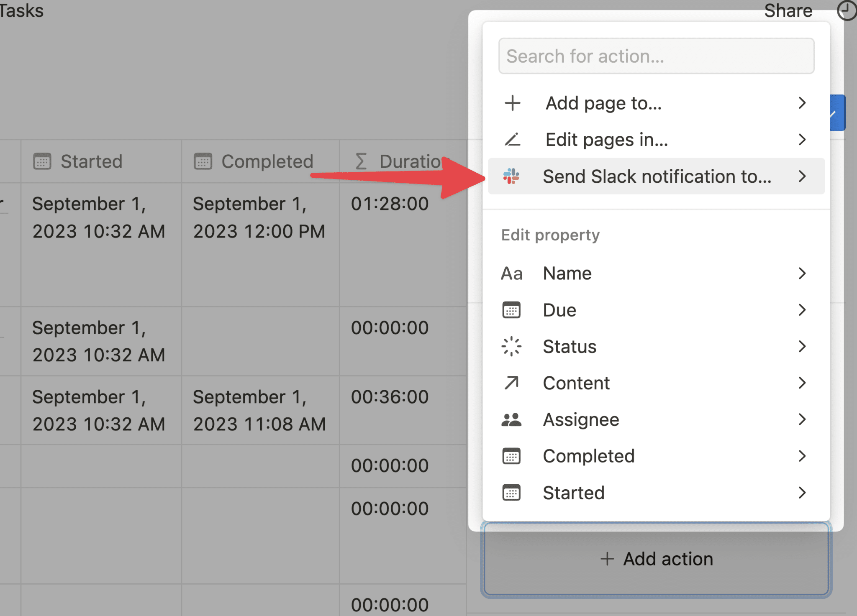Click the Share button
Viewport: 857px width, 616px height.
(x=788, y=10)
